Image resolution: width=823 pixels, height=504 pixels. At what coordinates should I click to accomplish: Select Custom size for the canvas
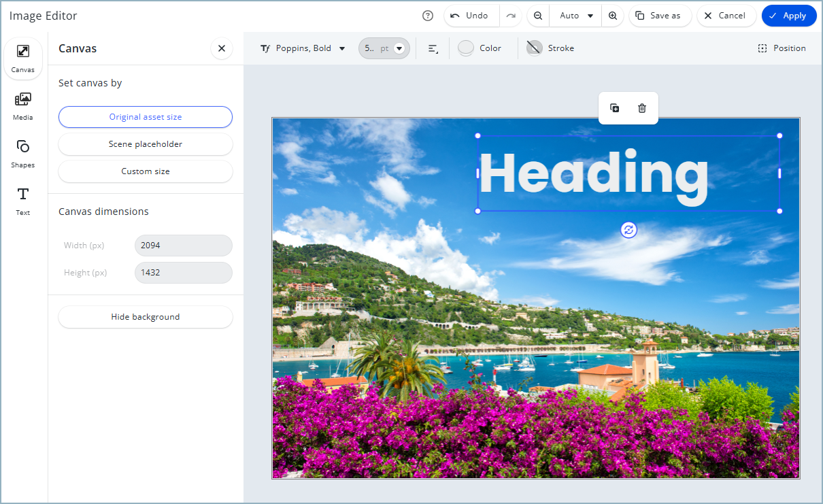click(145, 171)
